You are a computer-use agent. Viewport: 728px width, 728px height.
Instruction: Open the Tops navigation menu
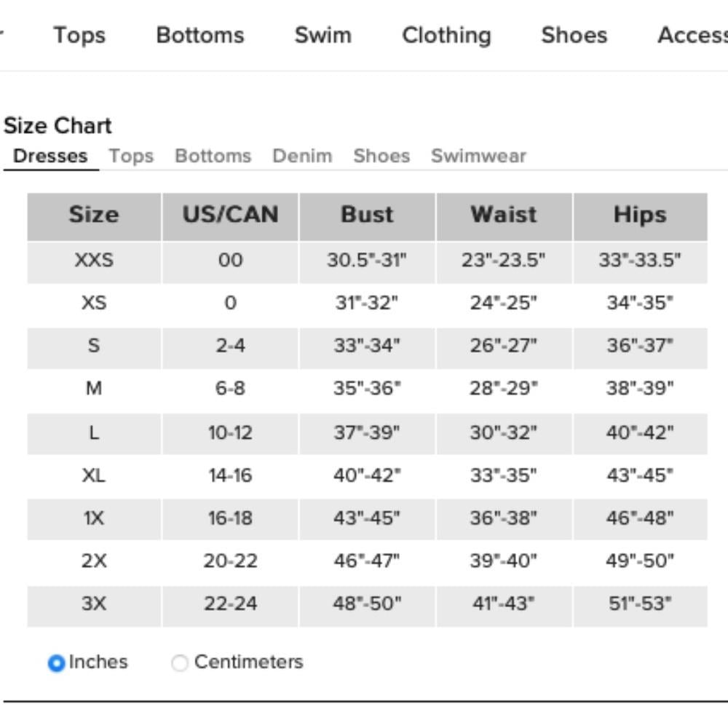click(79, 35)
